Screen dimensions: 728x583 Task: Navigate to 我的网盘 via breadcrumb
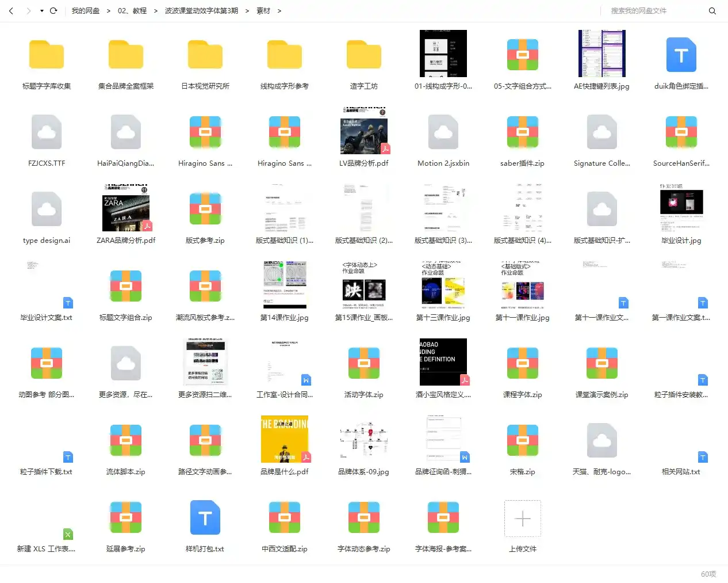point(86,10)
